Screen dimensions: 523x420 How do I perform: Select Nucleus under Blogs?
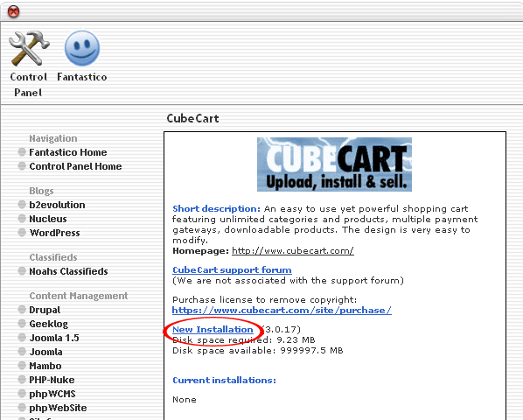click(48, 219)
